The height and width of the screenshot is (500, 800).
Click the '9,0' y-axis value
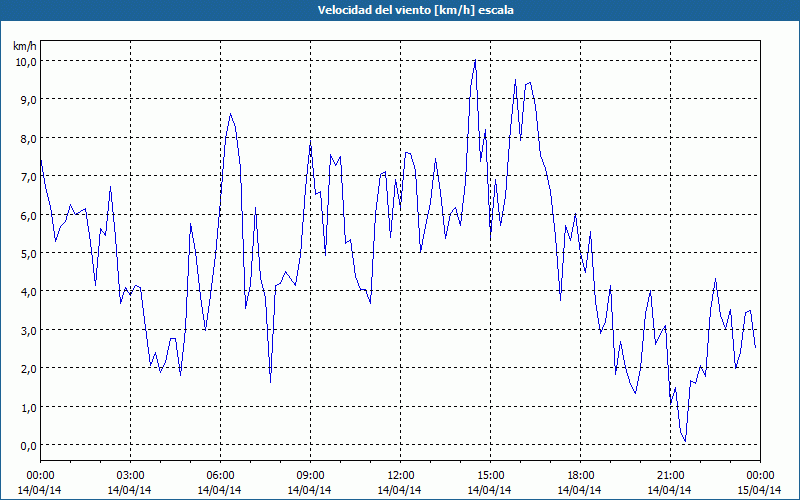(x=29, y=99)
